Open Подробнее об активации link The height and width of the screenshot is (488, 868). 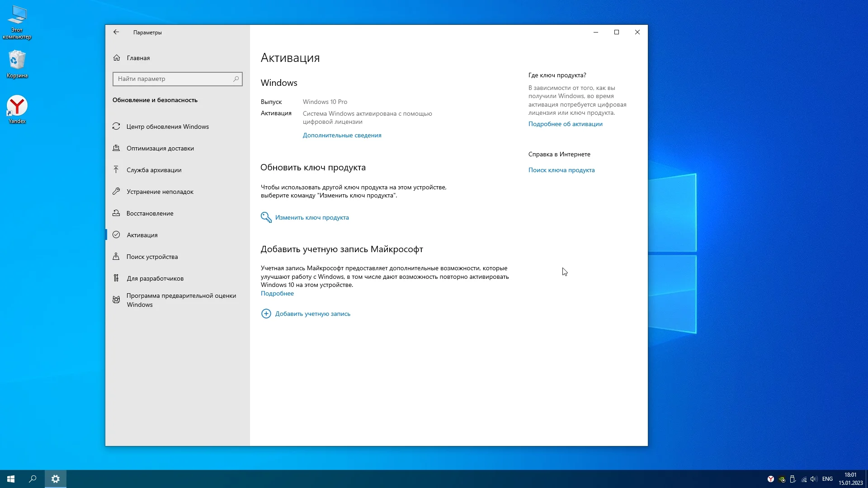click(565, 124)
